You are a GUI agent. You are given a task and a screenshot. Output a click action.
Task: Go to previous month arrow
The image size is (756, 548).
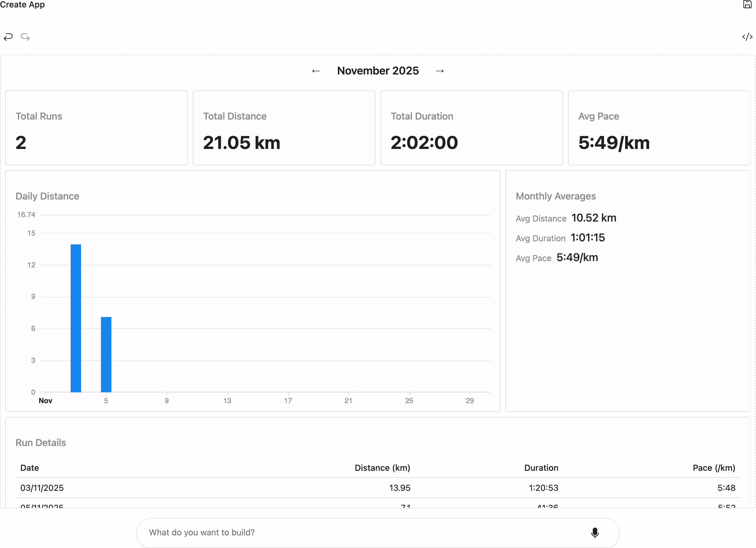[316, 71]
